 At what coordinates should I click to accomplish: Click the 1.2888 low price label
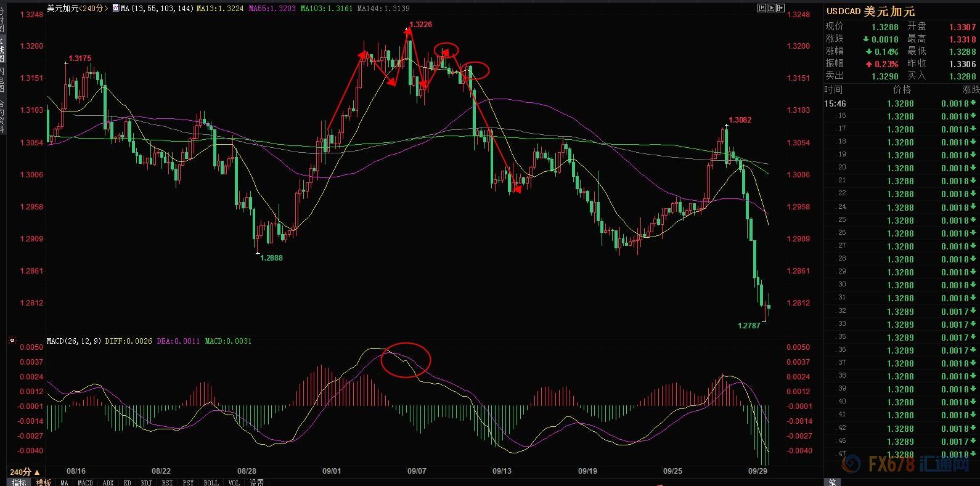[x=271, y=258]
